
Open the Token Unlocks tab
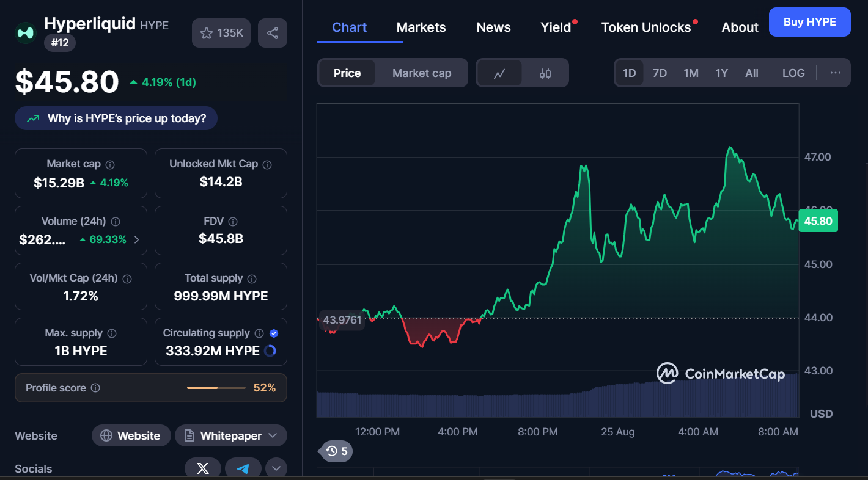(x=646, y=27)
